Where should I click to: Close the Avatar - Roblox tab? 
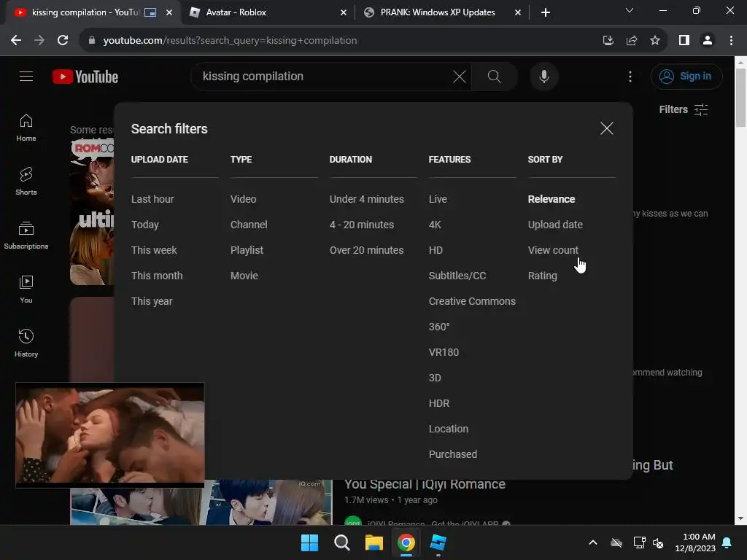344,12
